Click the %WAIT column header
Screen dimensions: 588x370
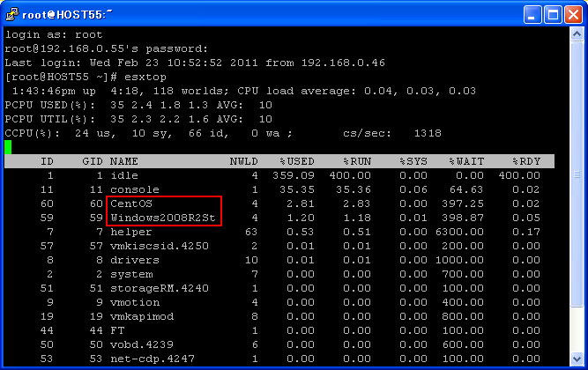click(x=466, y=161)
